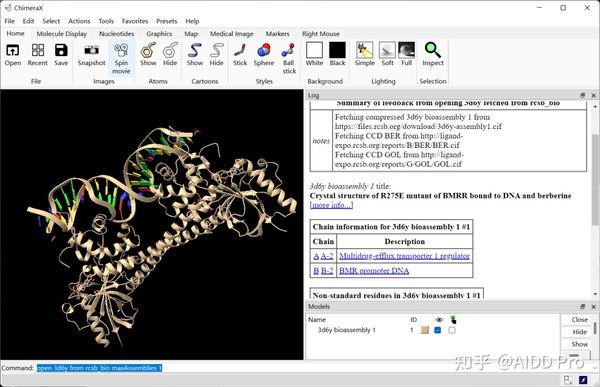The height and width of the screenshot is (387, 600).
Task: Click the Show button in Models panel
Action: point(579,344)
